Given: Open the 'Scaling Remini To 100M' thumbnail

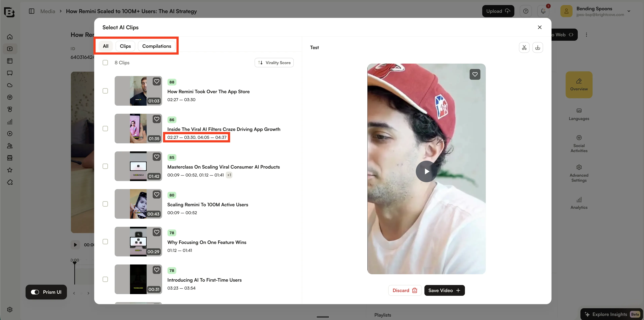Looking at the screenshot, I should [x=138, y=204].
